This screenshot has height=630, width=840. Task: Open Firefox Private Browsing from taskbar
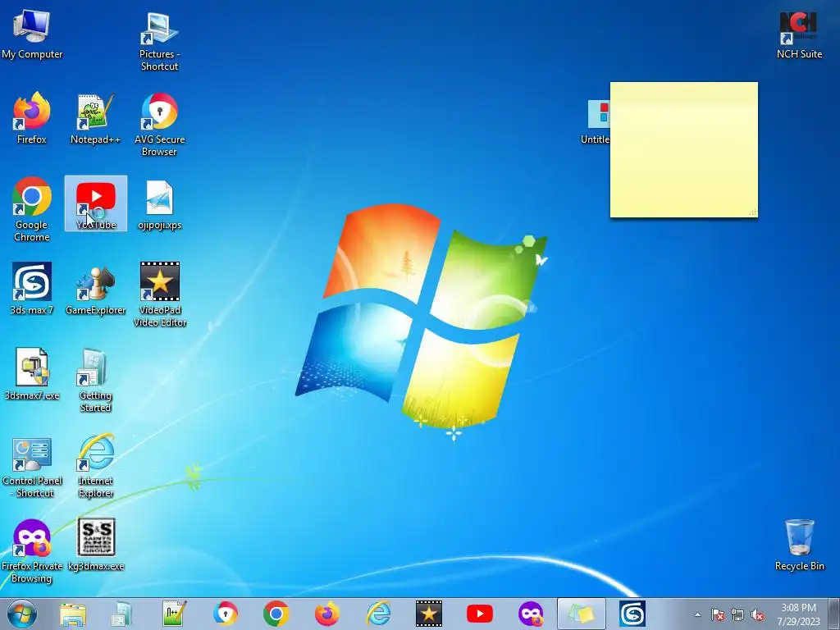tap(531, 614)
